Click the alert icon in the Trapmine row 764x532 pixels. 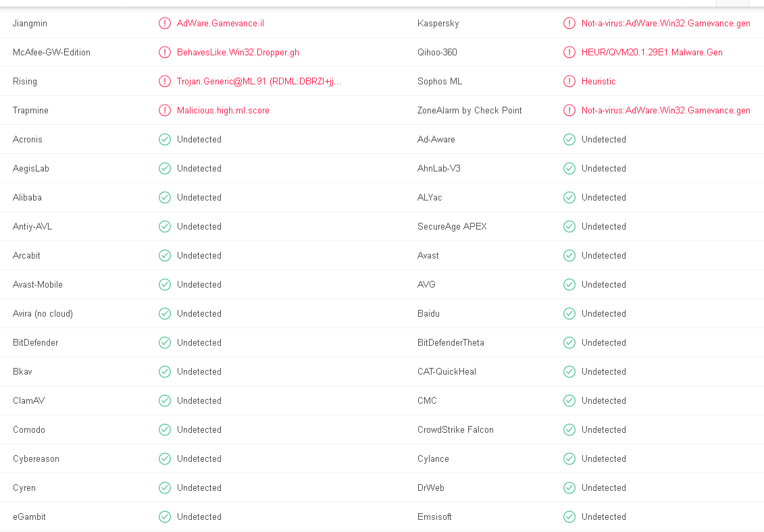click(x=165, y=110)
